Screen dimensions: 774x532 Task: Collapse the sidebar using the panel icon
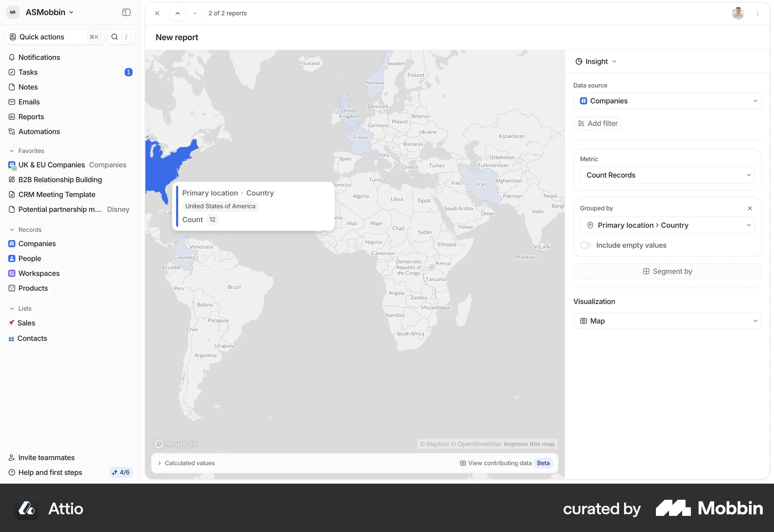coord(126,12)
